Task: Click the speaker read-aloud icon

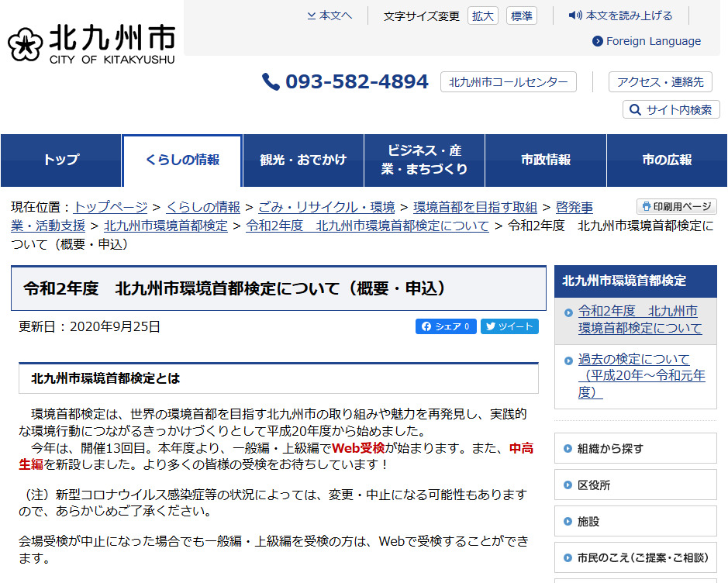Action: [575, 16]
